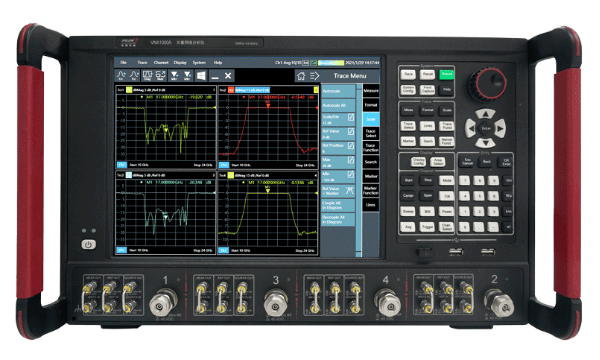Open the Marker side tab
The image size is (600, 360).
[370, 176]
